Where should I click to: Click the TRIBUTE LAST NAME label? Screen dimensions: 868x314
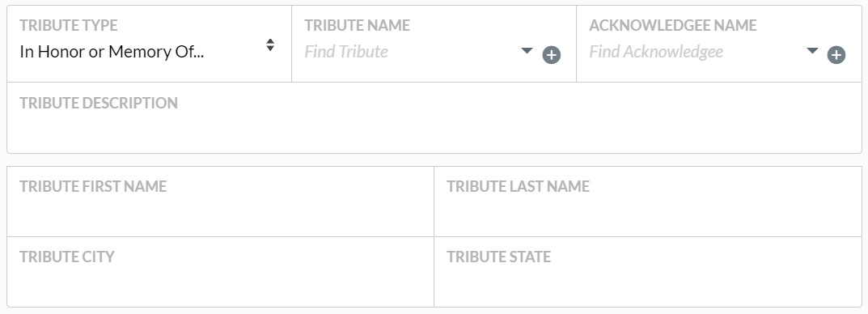click(x=519, y=186)
